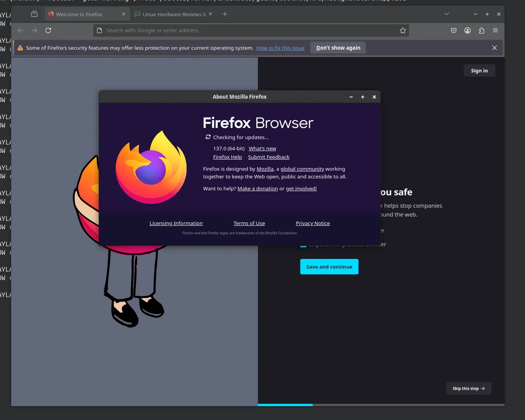525x420 pixels.
Task: Click the reload page icon
Action: (x=48, y=30)
